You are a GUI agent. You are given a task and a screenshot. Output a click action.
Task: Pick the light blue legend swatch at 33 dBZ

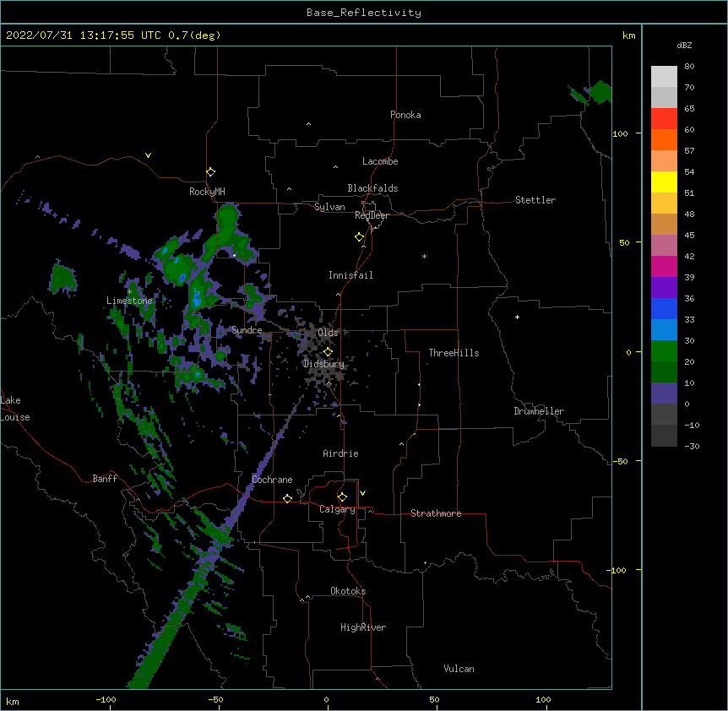coord(664,329)
